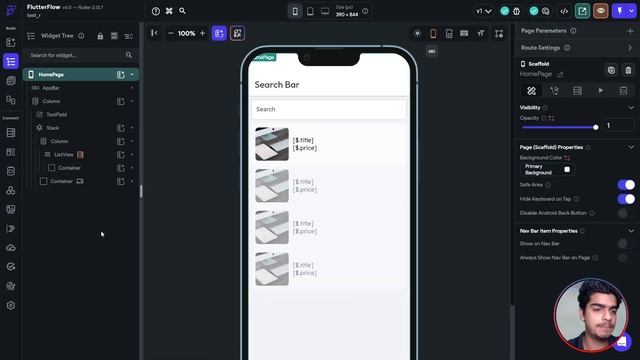The image size is (640, 360).
Task: Click the Search text field in canvas
Action: point(329,109)
